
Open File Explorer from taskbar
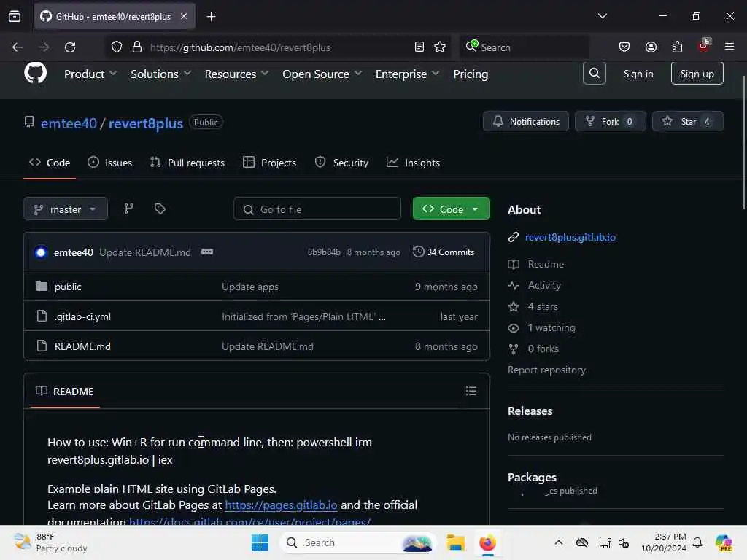[455, 542]
